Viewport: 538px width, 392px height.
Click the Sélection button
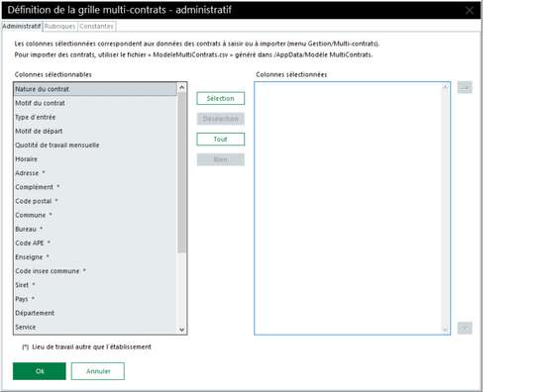click(x=221, y=98)
